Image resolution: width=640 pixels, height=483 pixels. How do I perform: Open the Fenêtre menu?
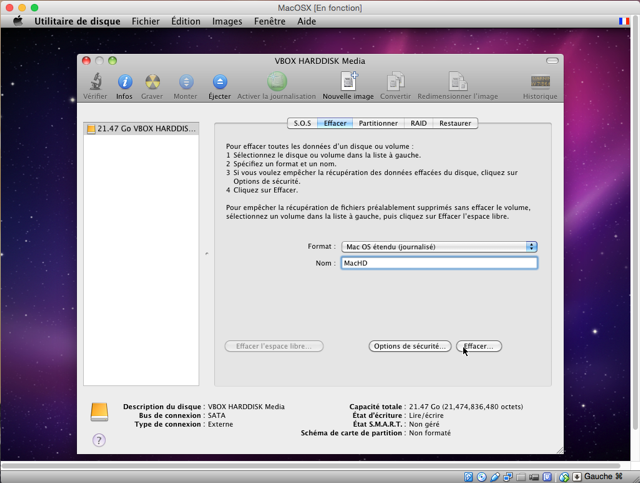pyautogui.click(x=269, y=21)
